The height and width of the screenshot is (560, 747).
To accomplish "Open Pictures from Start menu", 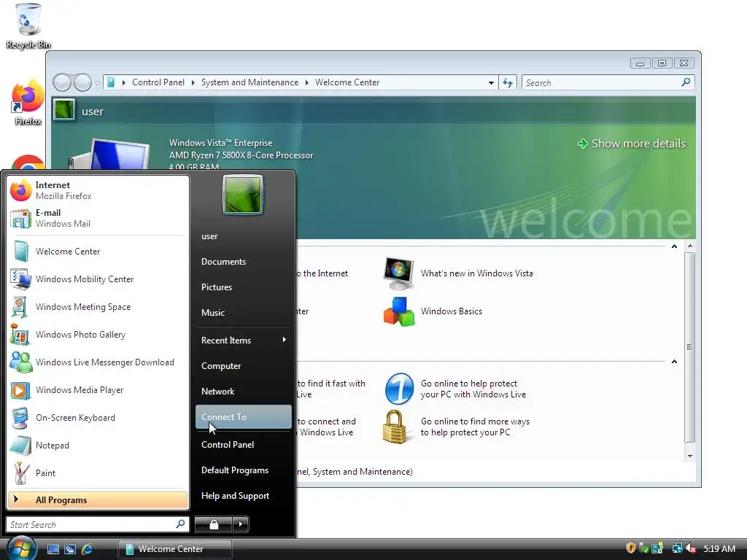I will point(244,287).
